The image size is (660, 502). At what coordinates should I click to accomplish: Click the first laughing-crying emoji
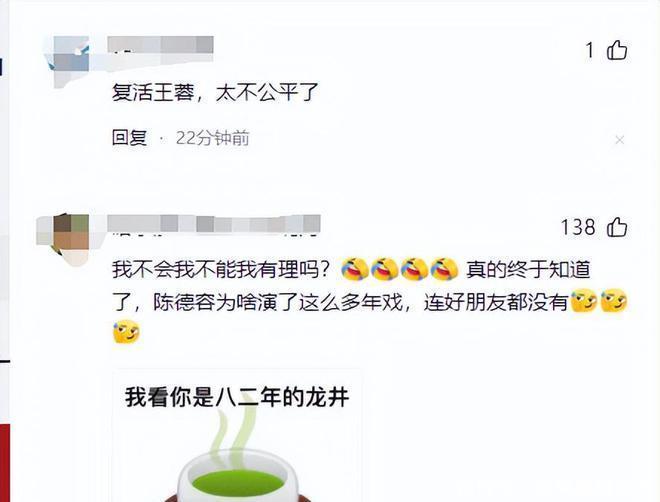355,269
